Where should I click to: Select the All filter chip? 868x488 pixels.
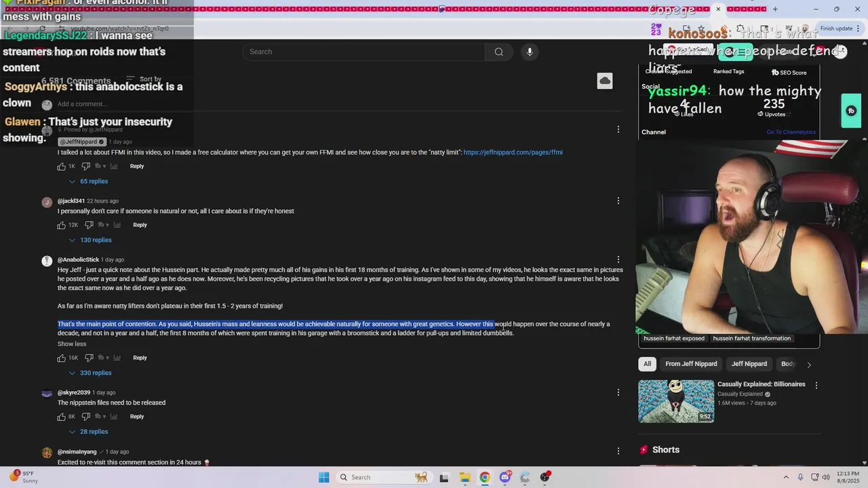647,364
